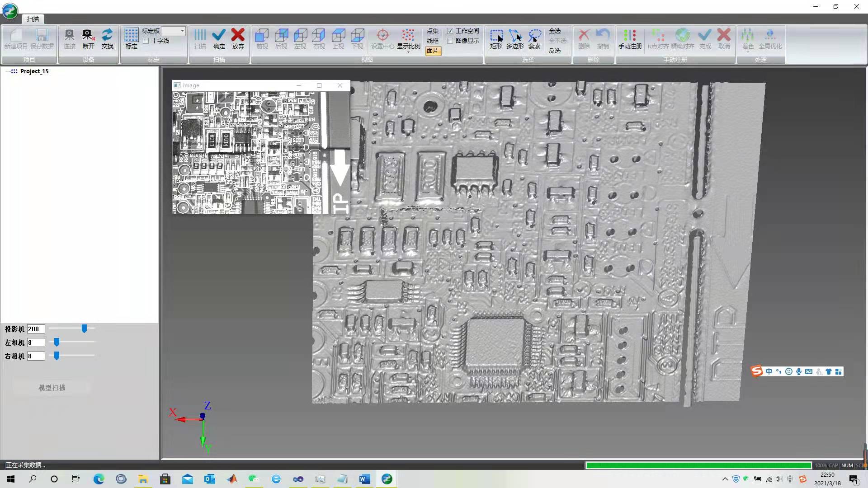Enable the 图像显示 image display checkbox
The height and width of the screenshot is (488, 868).
(x=450, y=41)
